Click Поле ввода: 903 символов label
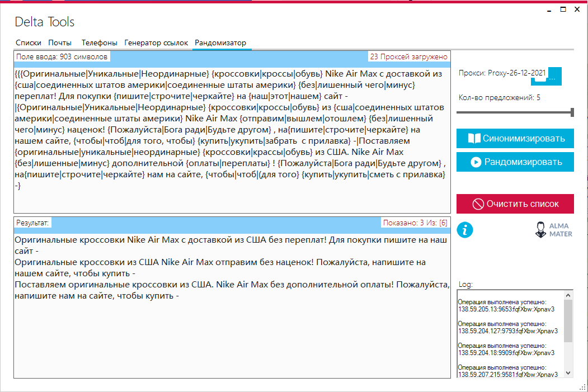 click(62, 56)
